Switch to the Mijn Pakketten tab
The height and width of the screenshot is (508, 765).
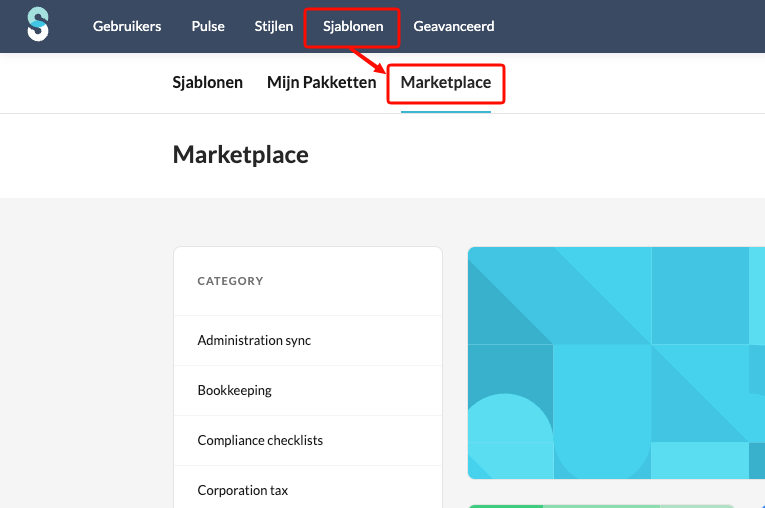pyautogui.click(x=322, y=82)
